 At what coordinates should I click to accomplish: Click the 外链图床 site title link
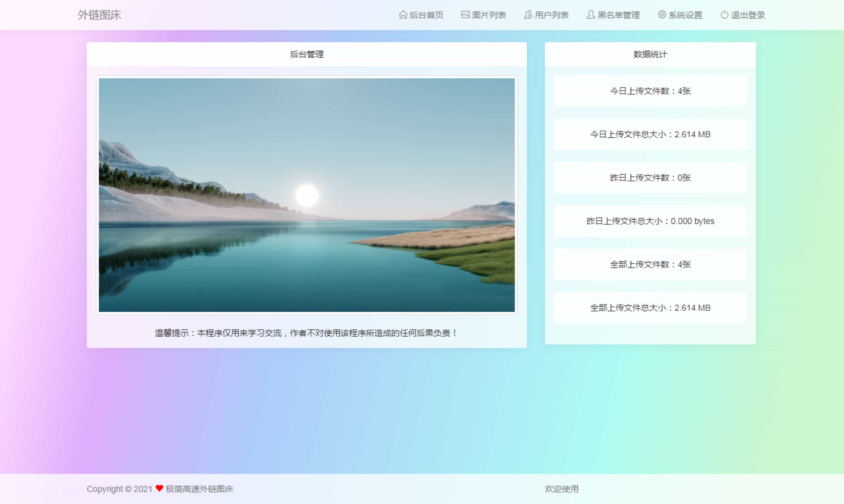pyautogui.click(x=99, y=15)
